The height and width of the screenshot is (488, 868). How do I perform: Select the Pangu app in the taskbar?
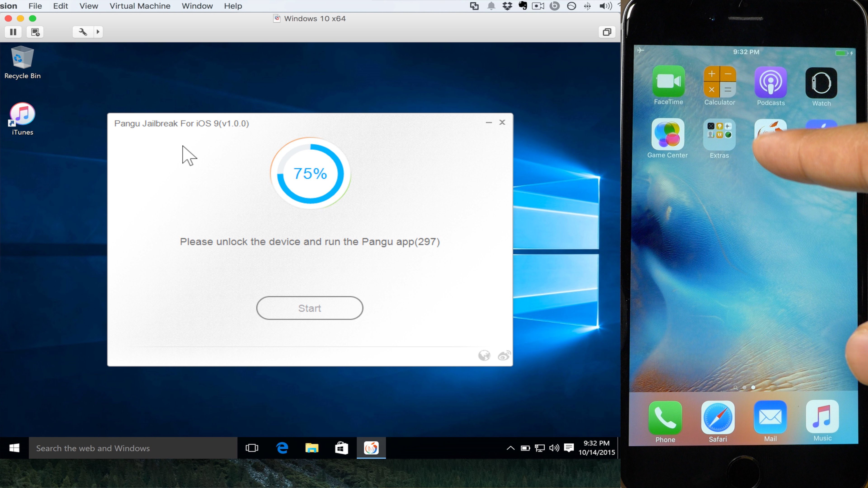[371, 448]
